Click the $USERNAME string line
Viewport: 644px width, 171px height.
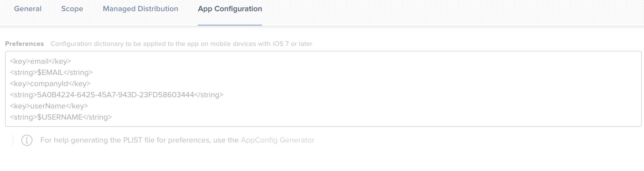61,117
